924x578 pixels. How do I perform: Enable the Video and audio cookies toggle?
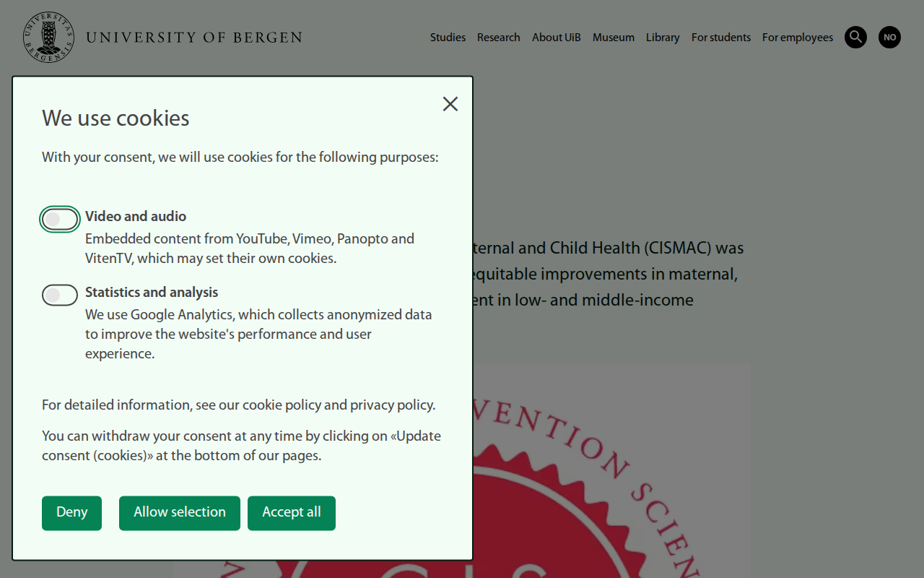pyautogui.click(x=60, y=219)
